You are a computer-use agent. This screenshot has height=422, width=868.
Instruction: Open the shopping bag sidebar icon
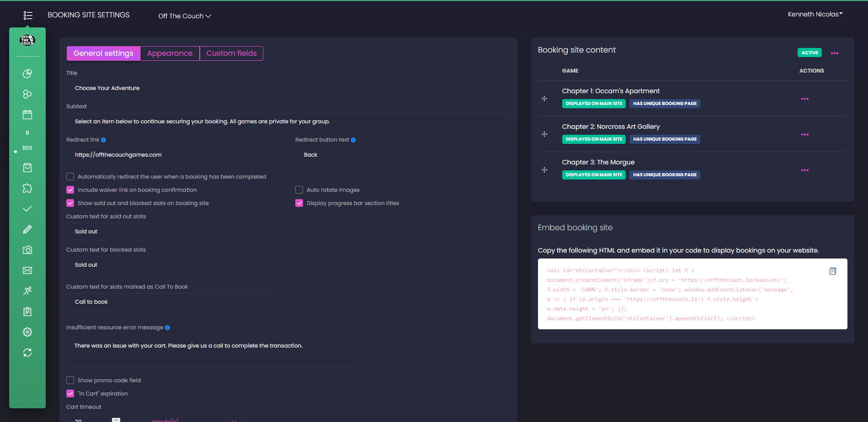click(27, 168)
